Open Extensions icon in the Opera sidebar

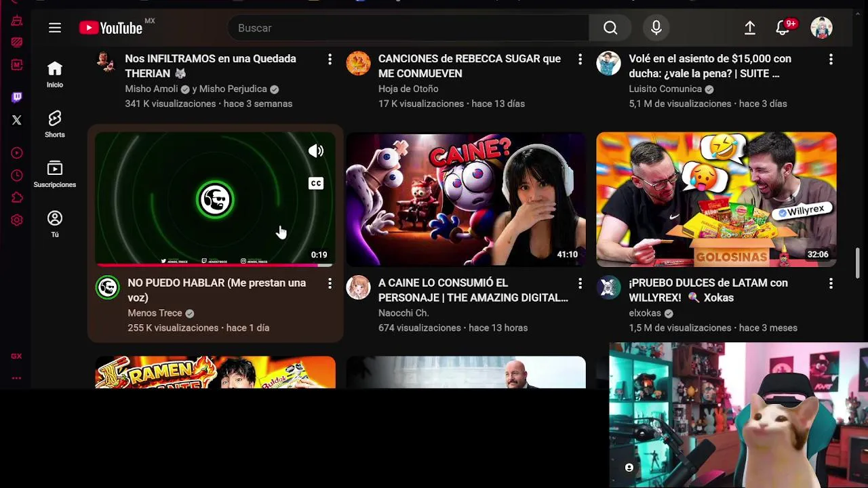[x=17, y=198]
